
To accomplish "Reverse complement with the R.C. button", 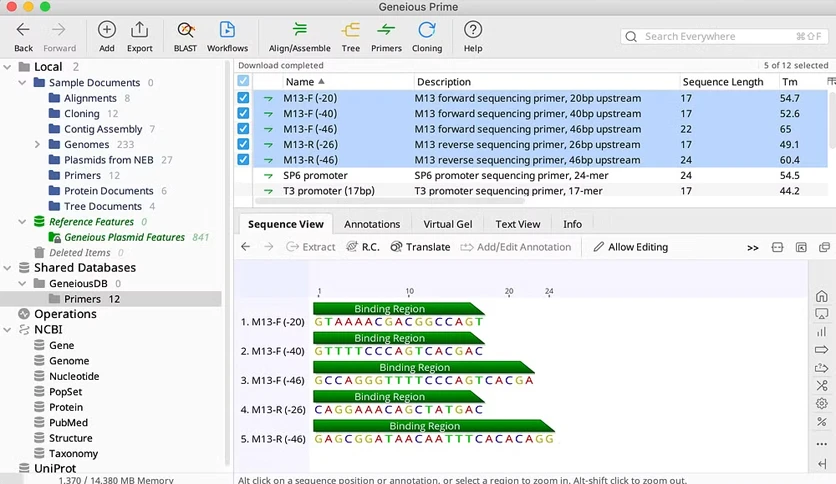I will 363,247.
